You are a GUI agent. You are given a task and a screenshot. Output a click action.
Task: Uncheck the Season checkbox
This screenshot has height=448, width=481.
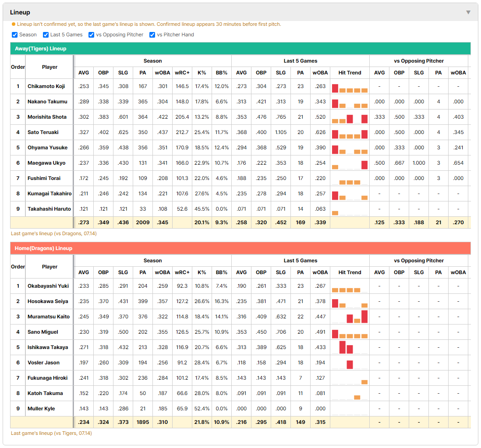coord(15,35)
